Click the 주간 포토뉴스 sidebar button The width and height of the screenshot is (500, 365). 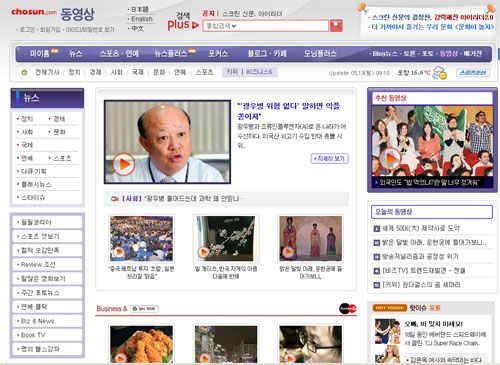coord(47,293)
